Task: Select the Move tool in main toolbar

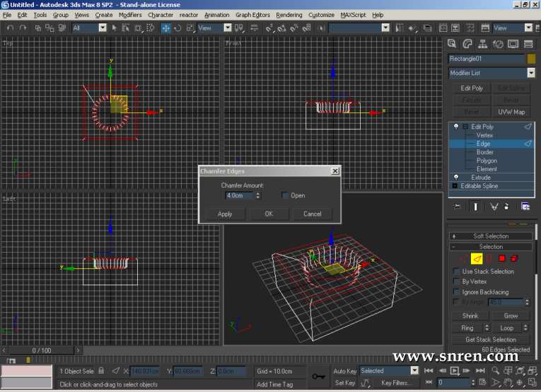Action: coord(165,28)
